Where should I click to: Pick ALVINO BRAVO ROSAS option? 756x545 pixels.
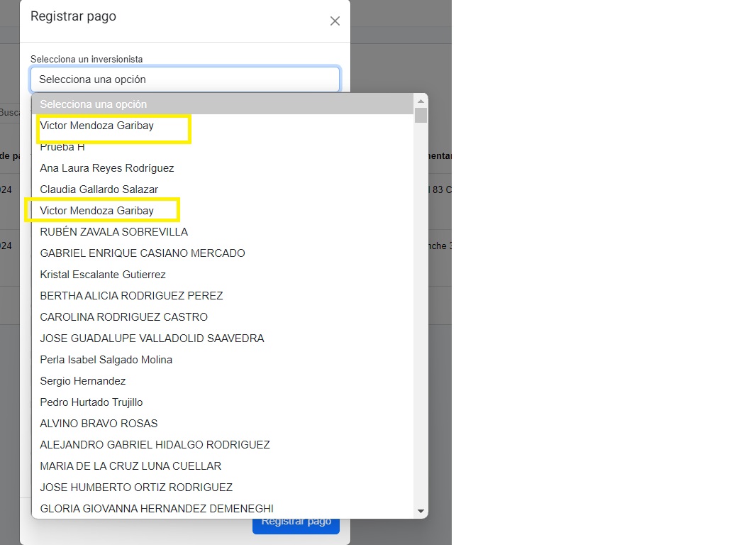click(x=99, y=424)
